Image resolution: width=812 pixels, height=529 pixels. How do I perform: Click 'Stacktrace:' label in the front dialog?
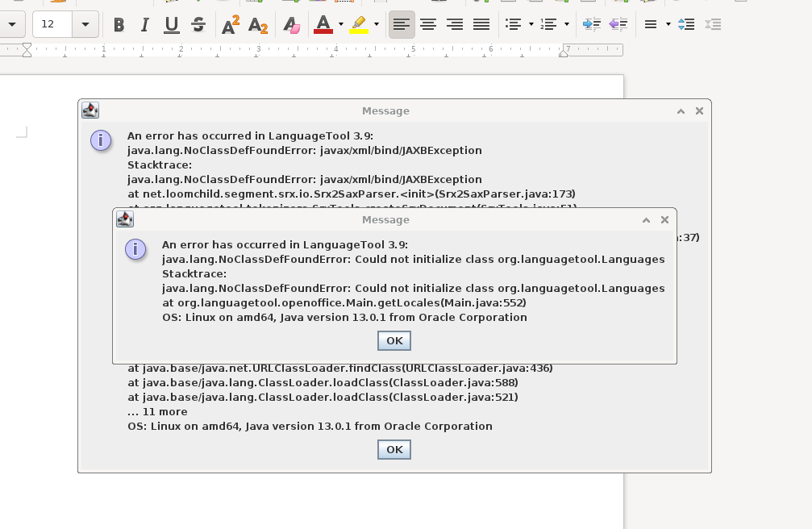194,274
